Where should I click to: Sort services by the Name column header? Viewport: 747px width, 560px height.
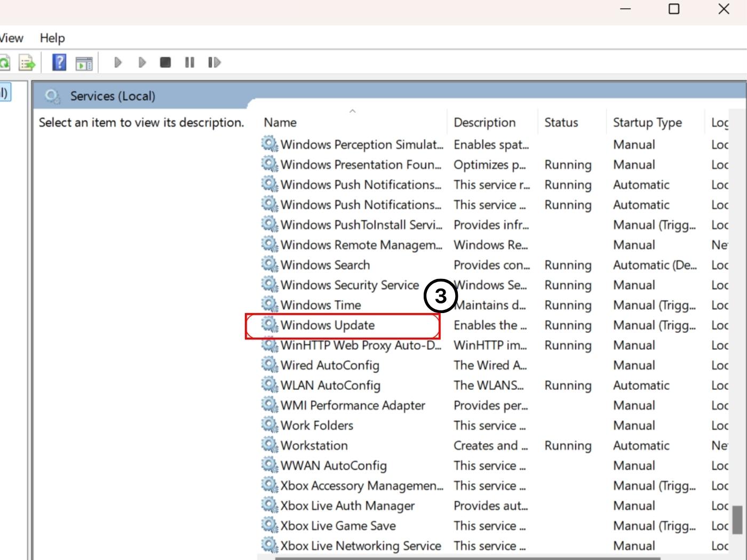pyautogui.click(x=280, y=123)
